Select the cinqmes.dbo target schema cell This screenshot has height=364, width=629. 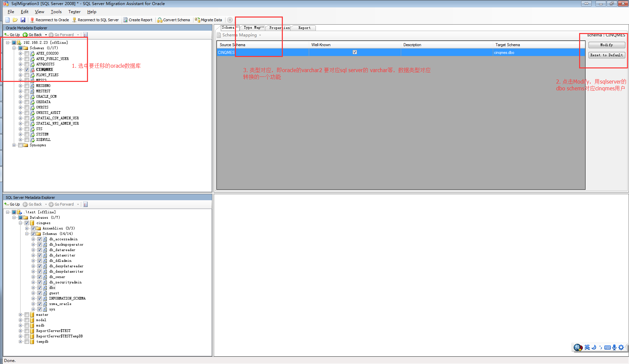point(538,52)
